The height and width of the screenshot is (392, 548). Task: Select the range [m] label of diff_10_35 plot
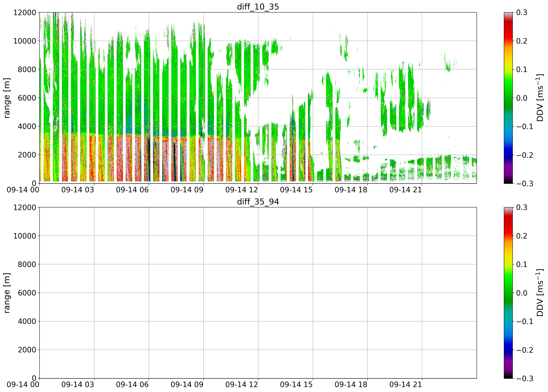(x=7, y=98)
